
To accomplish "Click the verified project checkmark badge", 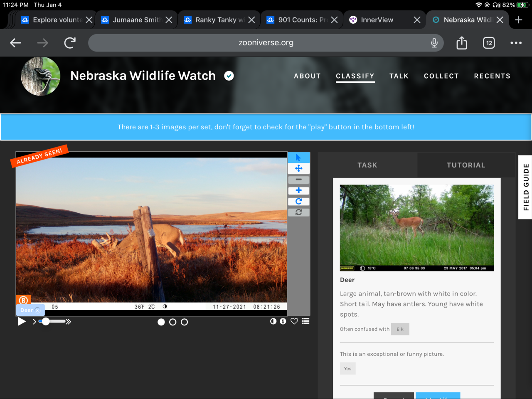I will pyautogui.click(x=229, y=76).
